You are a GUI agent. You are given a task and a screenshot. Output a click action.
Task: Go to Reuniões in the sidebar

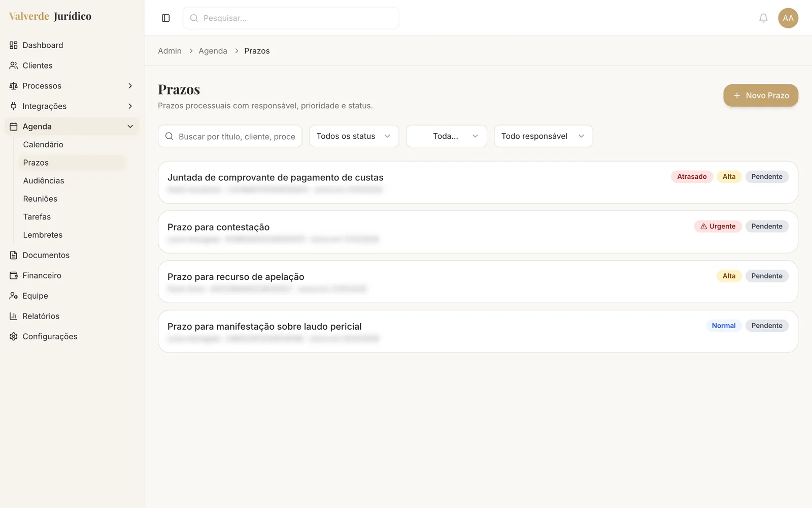click(x=72, y=199)
